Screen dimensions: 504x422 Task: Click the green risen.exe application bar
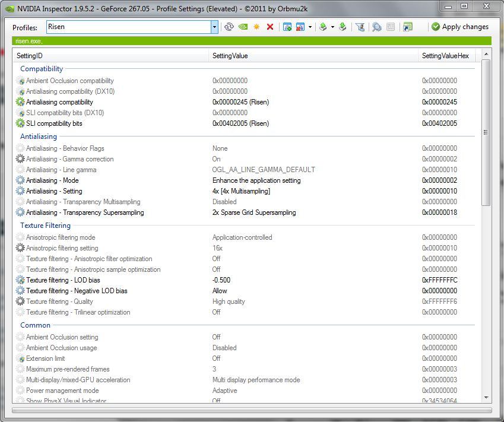252,41
